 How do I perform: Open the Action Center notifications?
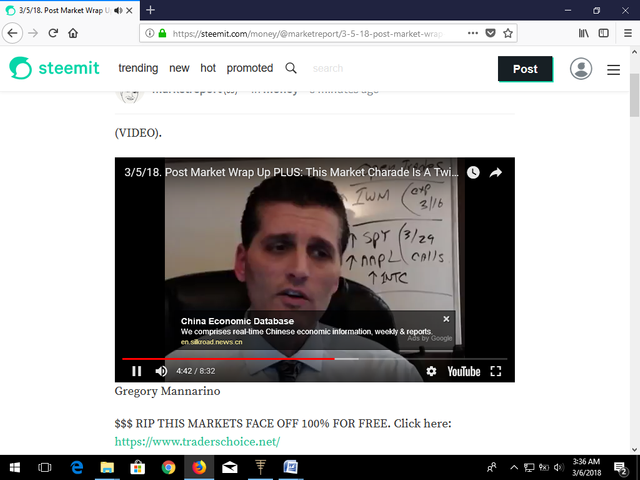(621, 468)
